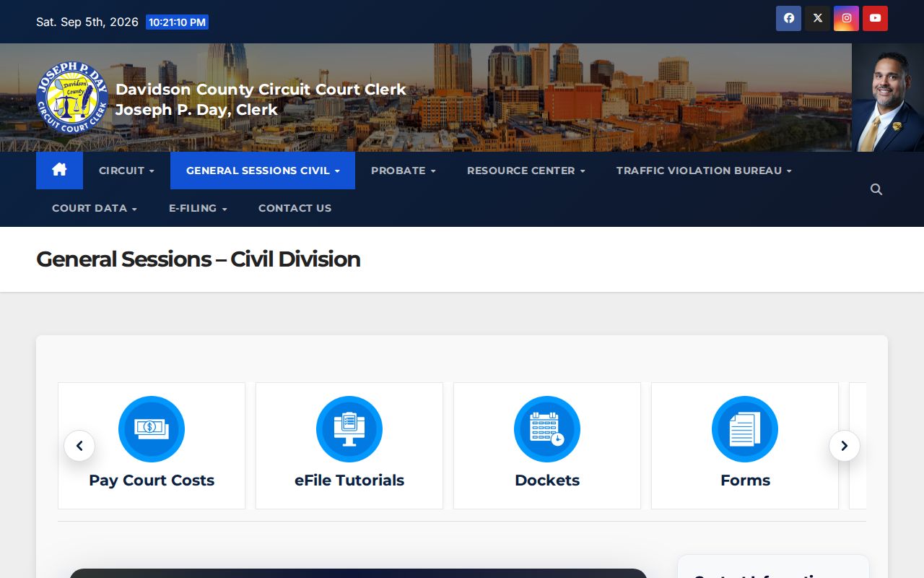
Task: Click the eFile Tutorials monitor icon
Action: point(349,429)
